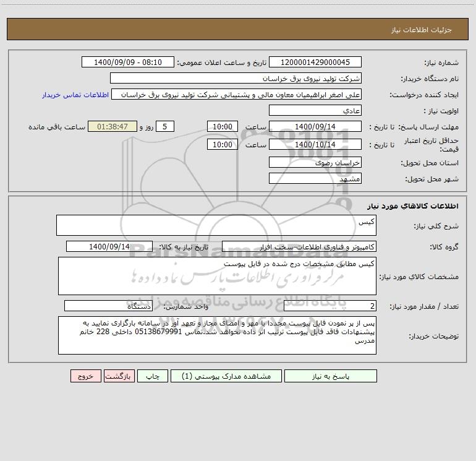476x461 pixels.
Task: Click the label 'نام دستگاه خریدار:'
Action: 430,79
